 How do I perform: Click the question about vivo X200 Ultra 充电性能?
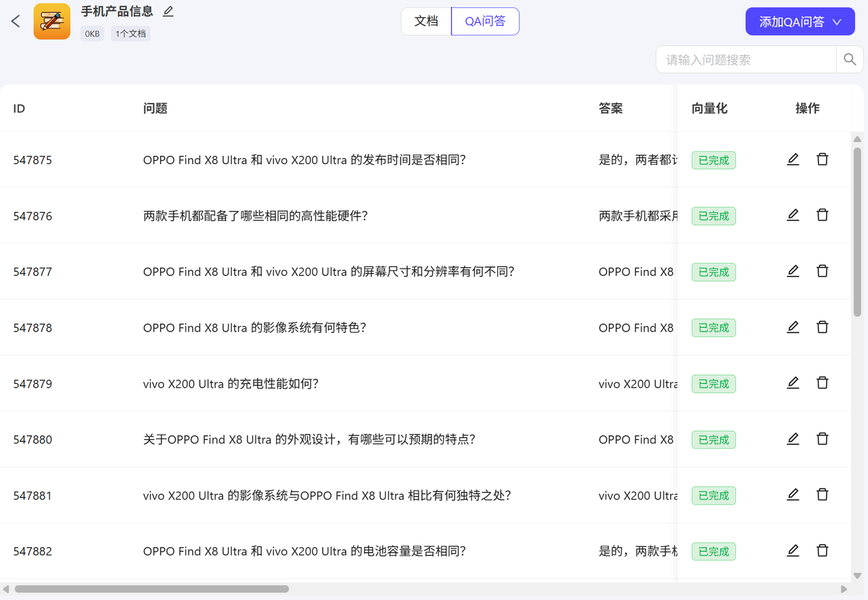tap(231, 384)
